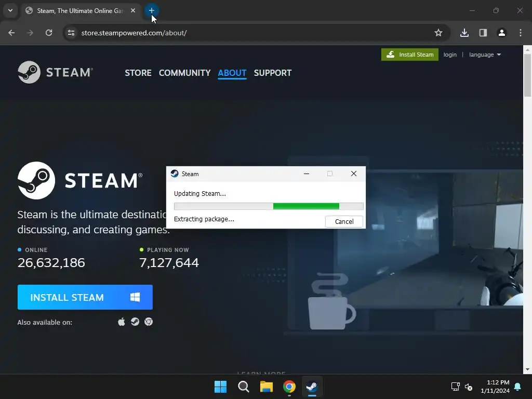Screen dimensions: 532x399
Task: Click the Steam dialog title icon
Action: pos(175,174)
